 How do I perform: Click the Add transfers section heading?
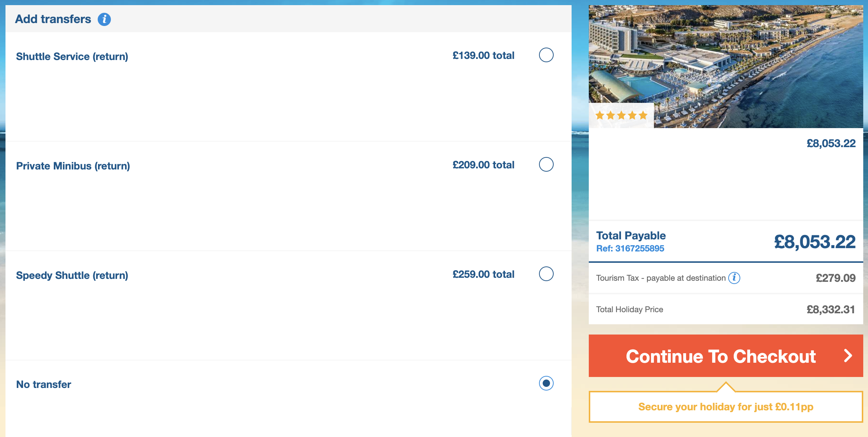53,19
